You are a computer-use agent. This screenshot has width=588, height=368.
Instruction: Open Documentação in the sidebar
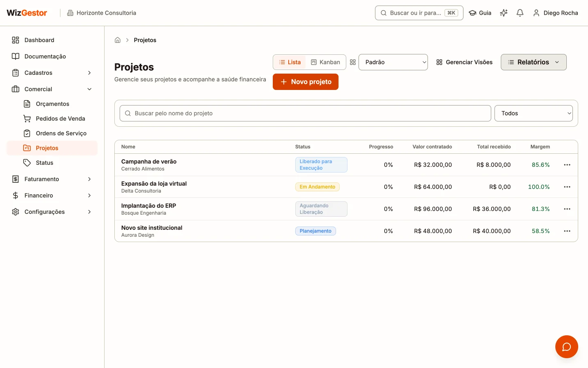pyautogui.click(x=52, y=56)
